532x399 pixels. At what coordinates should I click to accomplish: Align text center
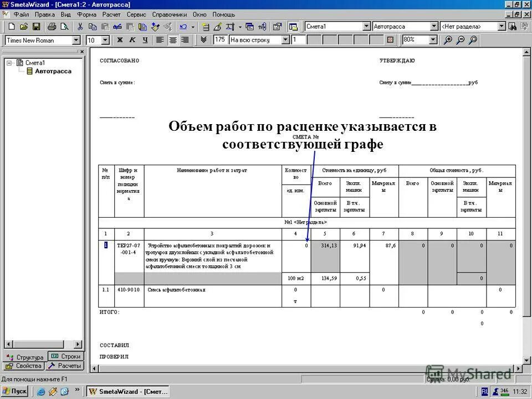tap(173, 40)
